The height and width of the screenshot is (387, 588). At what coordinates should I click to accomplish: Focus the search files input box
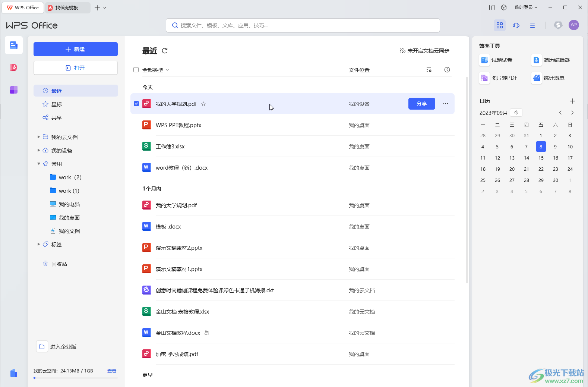click(x=303, y=25)
